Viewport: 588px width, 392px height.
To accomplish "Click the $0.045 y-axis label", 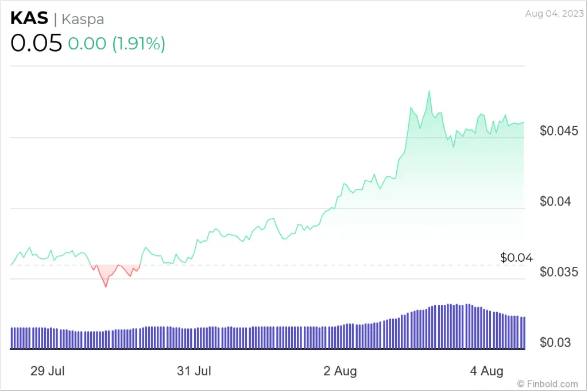I will click(559, 131).
